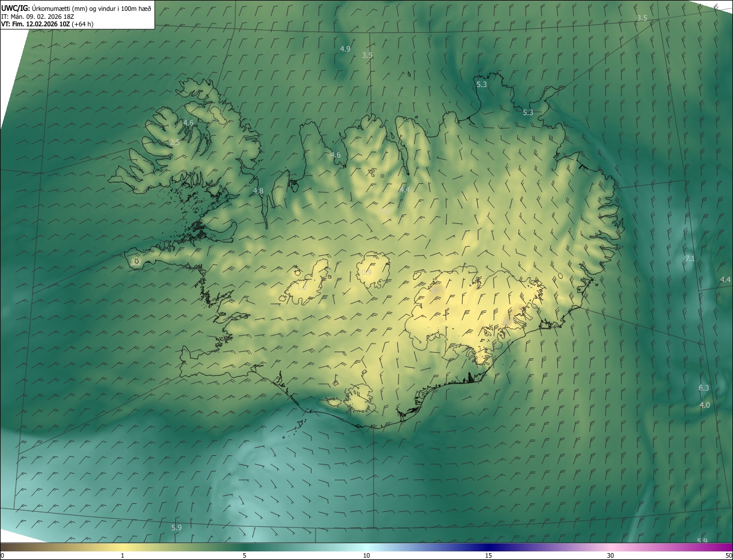
Task: Click the 2.3 value label in the Westfjords
Action: (175, 142)
